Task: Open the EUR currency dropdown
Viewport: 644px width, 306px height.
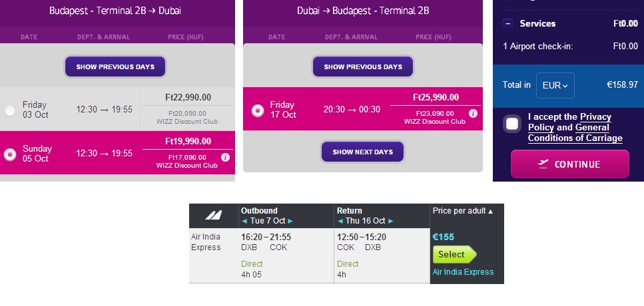Action: coord(555,85)
